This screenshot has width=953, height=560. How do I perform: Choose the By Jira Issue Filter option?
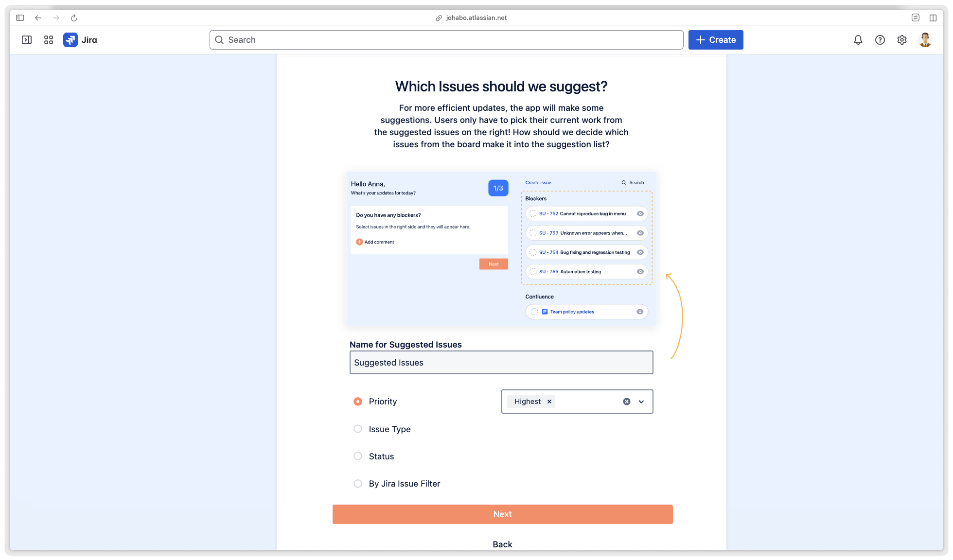pyautogui.click(x=358, y=484)
